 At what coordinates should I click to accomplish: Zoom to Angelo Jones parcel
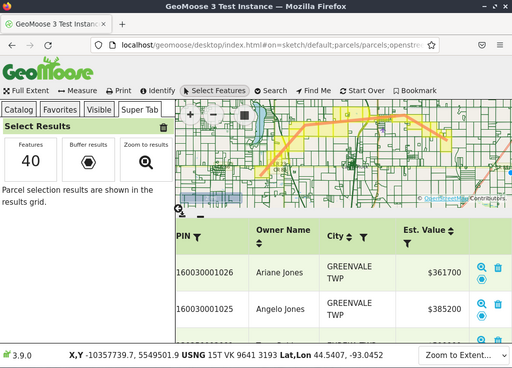[x=481, y=304]
